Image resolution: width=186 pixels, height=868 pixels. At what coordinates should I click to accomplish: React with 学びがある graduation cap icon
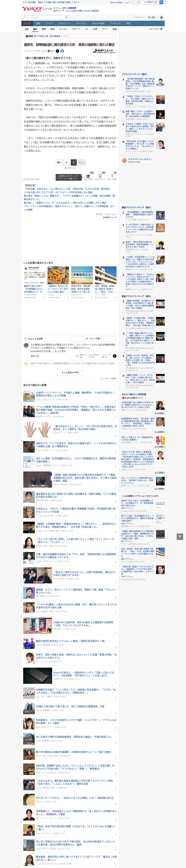tap(89, 176)
